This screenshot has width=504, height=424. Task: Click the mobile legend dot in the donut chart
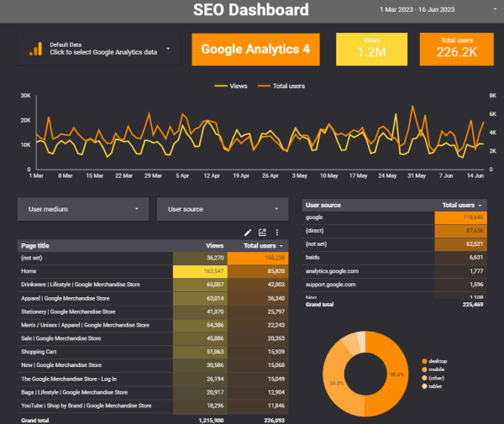(x=424, y=369)
